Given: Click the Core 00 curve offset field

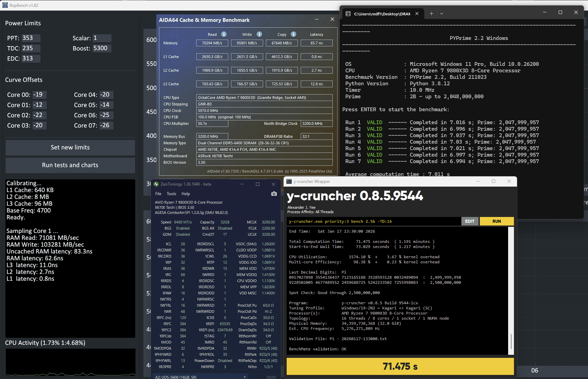Looking at the screenshot, I should pyautogui.click(x=39, y=94).
